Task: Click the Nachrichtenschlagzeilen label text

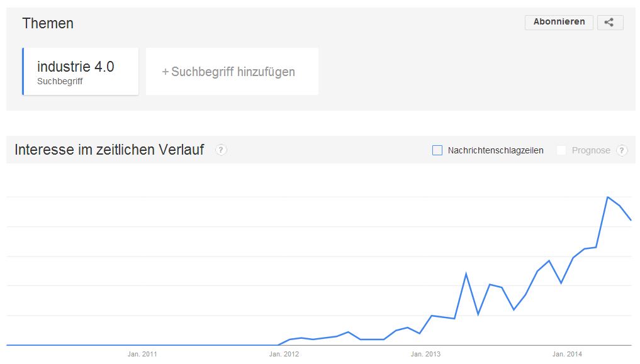Action: [495, 150]
